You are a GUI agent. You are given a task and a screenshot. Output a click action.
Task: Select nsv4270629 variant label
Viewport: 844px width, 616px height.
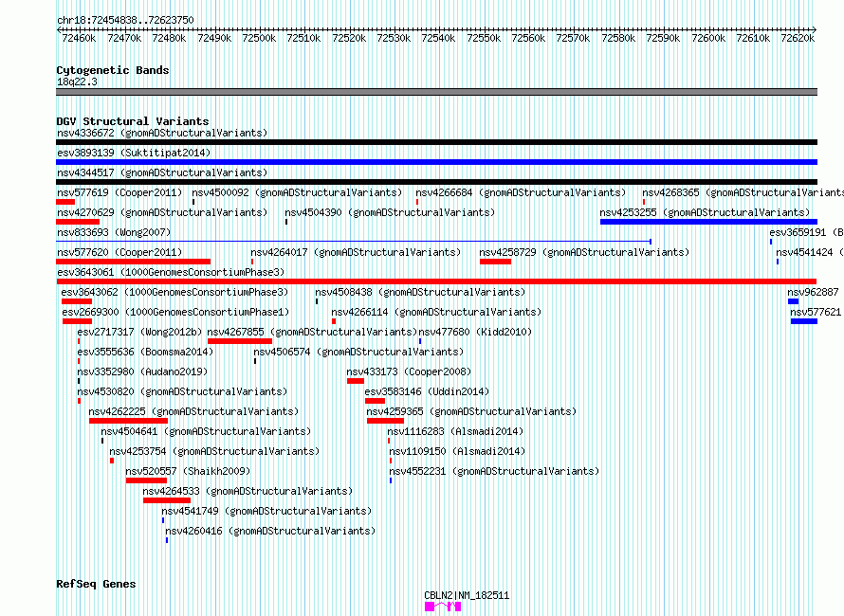162,212
